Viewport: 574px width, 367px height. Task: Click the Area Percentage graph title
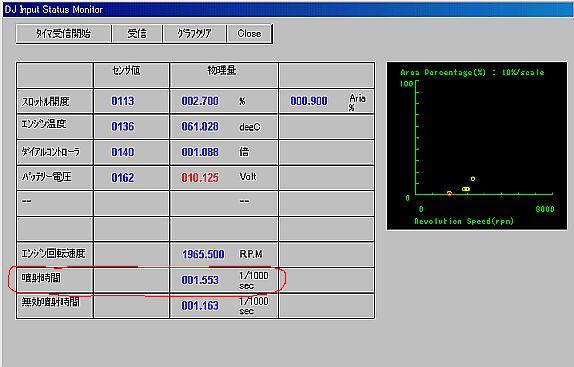tap(472, 72)
